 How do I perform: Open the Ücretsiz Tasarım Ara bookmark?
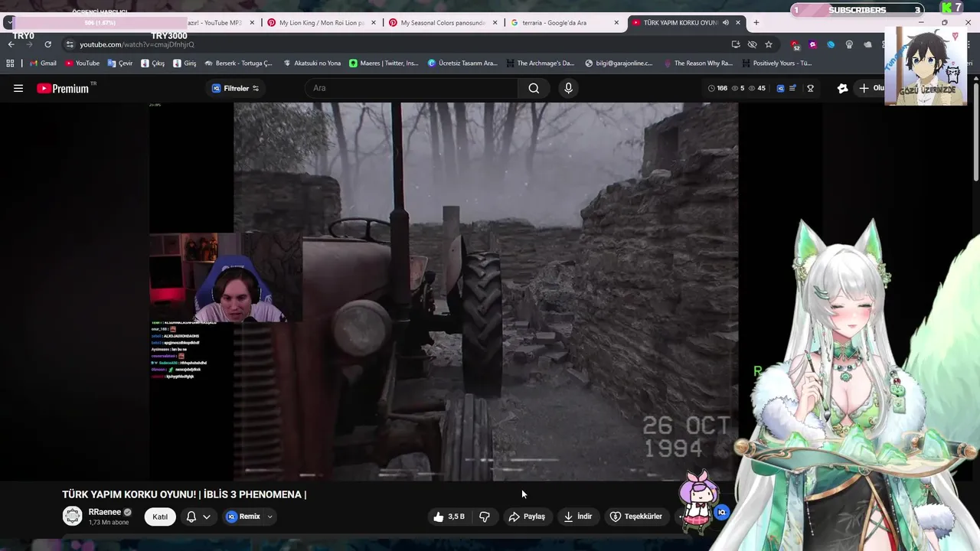(x=462, y=64)
